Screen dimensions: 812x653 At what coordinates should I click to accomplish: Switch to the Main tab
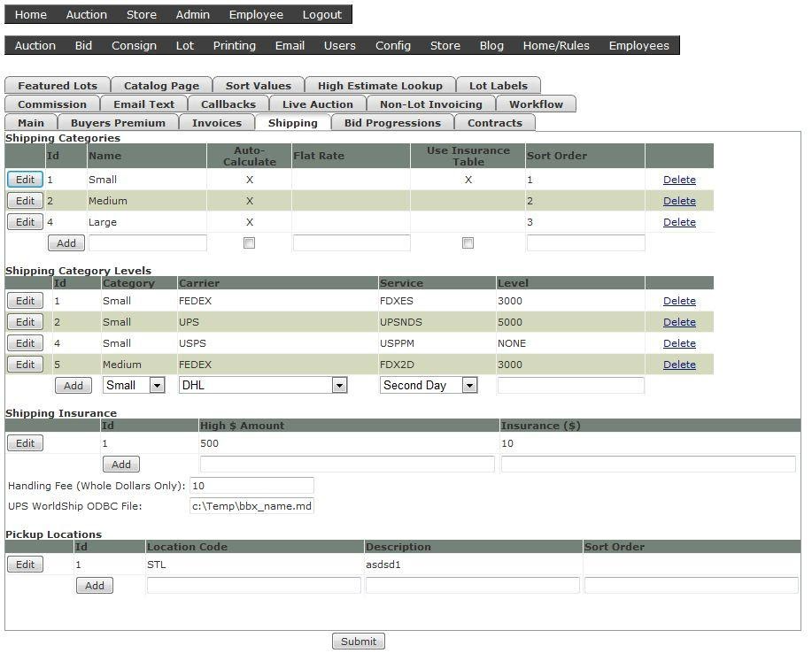tap(31, 123)
